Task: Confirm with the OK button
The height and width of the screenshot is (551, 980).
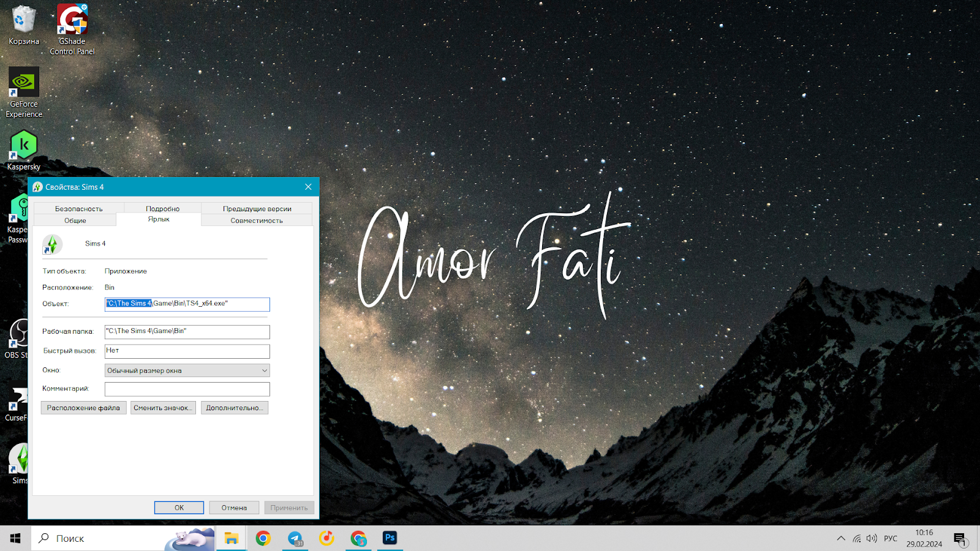Action: pyautogui.click(x=179, y=508)
